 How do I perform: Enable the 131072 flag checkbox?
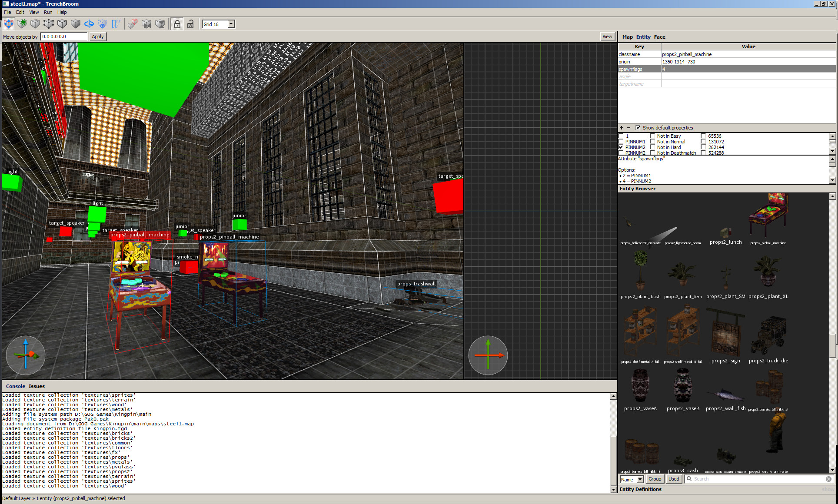[x=703, y=142]
